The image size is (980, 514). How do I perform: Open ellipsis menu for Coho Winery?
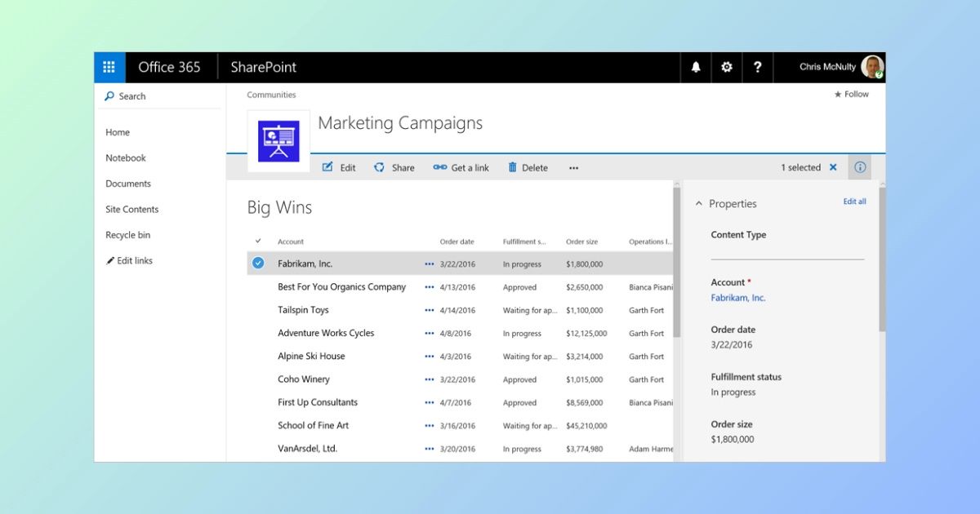point(430,379)
